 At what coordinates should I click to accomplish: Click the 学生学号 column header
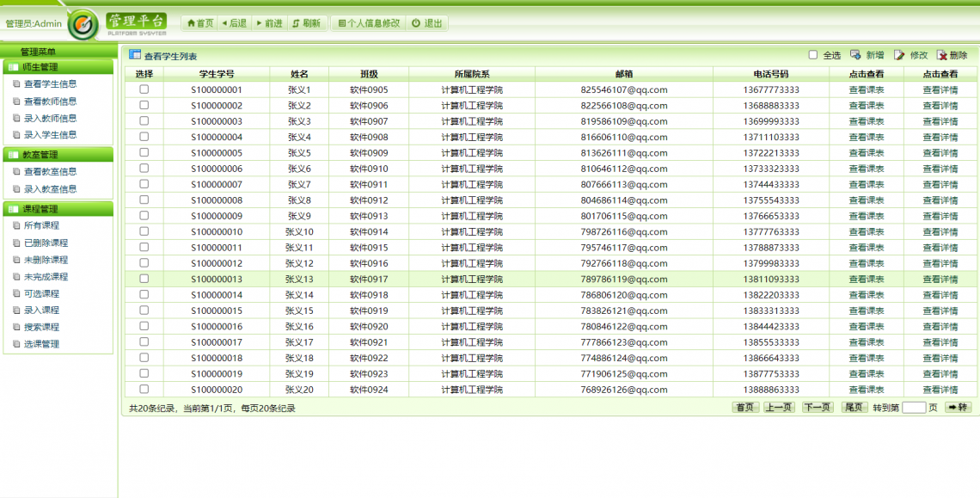[217, 74]
